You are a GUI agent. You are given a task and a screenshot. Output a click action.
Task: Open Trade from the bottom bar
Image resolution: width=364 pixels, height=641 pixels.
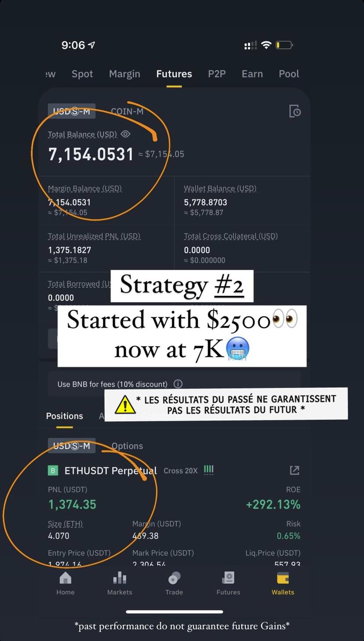click(x=174, y=583)
